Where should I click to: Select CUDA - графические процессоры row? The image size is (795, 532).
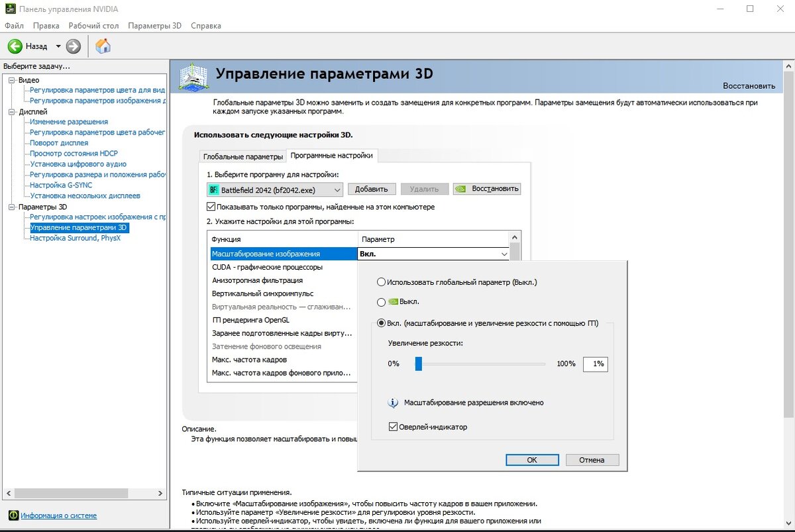point(284,267)
